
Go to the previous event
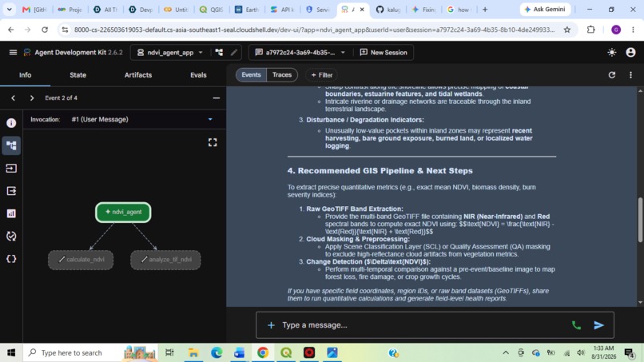coord(13,97)
